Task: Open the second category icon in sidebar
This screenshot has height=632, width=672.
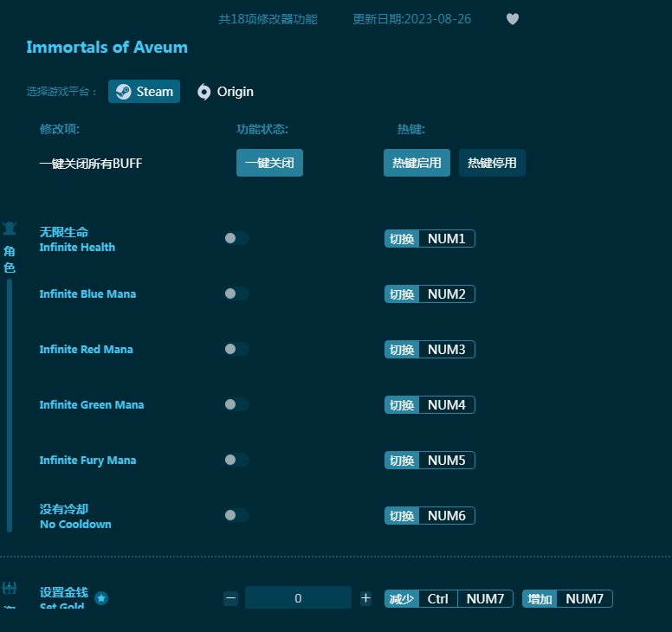Action: [10, 590]
